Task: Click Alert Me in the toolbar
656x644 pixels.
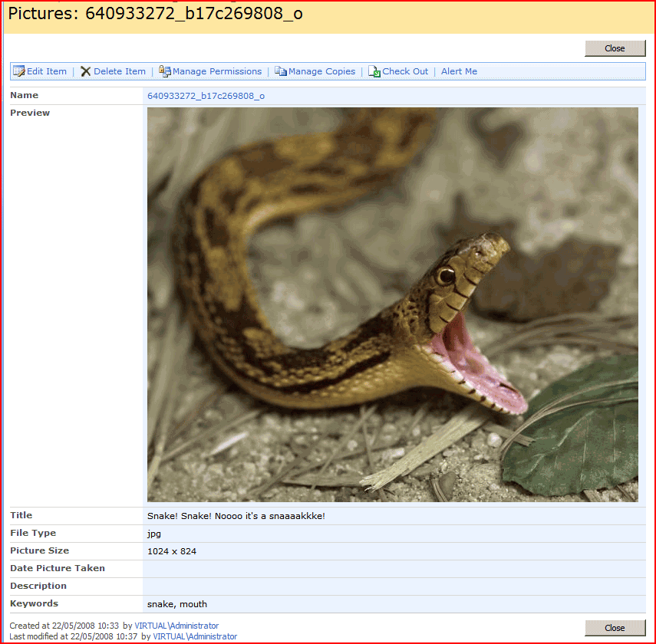Action: pyautogui.click(x=459, y=71)
